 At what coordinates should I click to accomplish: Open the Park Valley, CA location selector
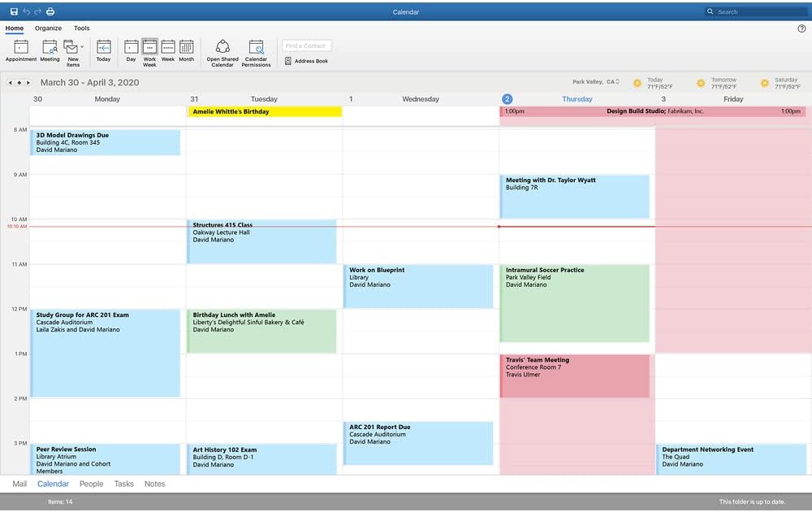pos(596,82)
